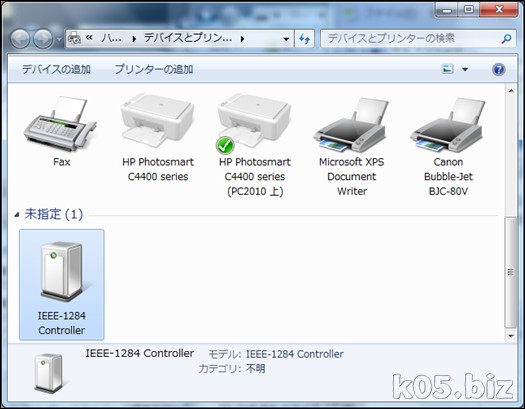Click the breadcrumb overflow chevron «
Screen dimensions: 525x409
pos(89,38)
